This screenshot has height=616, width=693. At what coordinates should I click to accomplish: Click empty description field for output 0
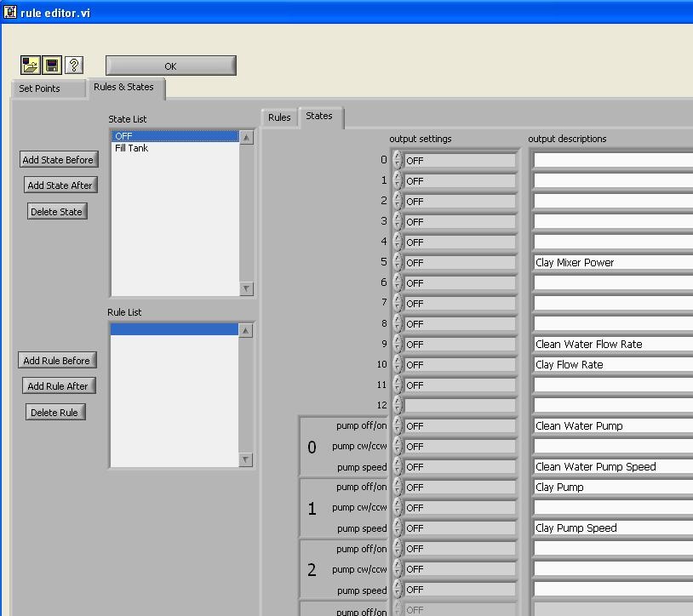pos(613,160)
